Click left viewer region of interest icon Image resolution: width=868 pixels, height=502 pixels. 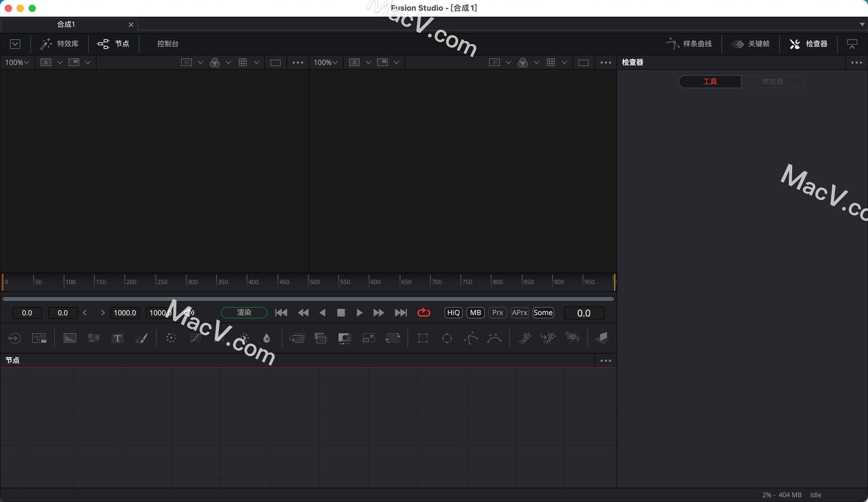point(186,62)
